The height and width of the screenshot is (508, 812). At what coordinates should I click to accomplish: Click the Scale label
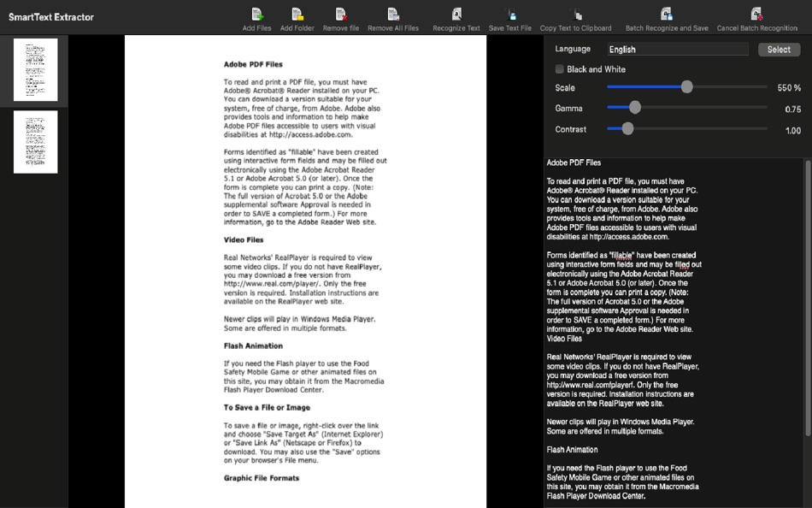(565, 88)
